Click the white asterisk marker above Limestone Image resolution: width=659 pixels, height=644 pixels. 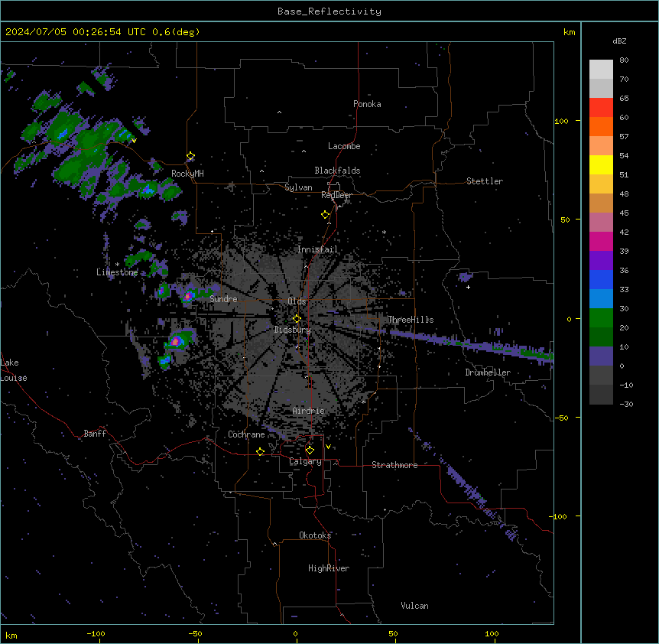click(117, 265)
